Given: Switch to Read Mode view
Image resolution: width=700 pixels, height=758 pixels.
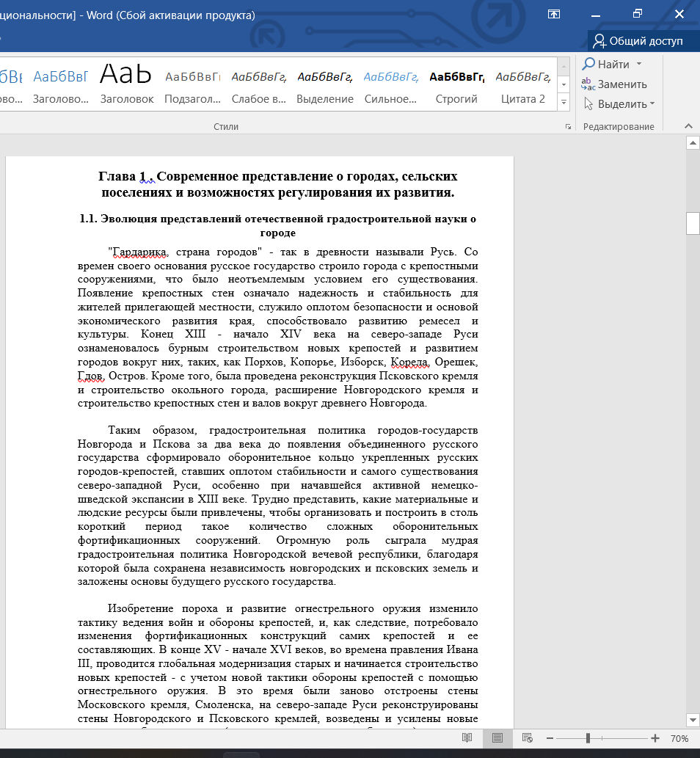Looking at the screenshot, I should click(467, 738).
